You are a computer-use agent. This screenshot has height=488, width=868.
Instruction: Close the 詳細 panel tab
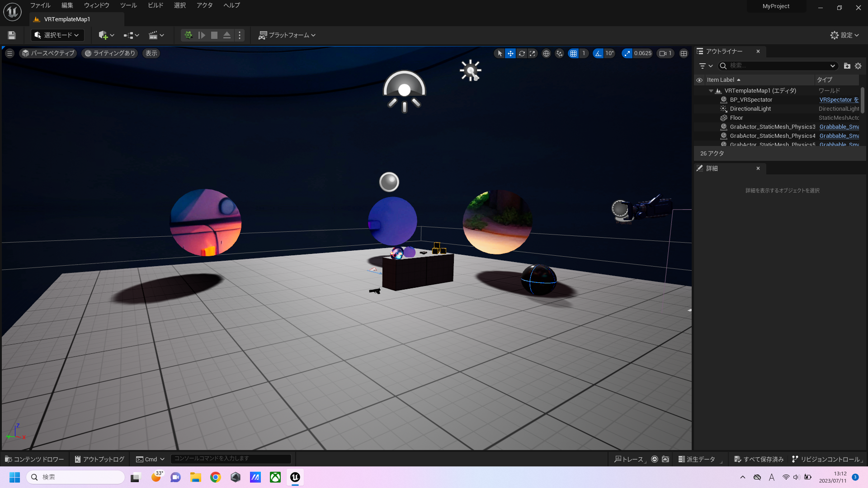[758, 169]
